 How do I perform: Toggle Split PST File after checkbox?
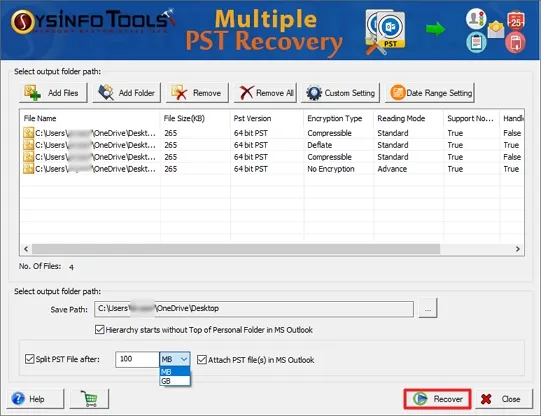click(x=30, y=359)
